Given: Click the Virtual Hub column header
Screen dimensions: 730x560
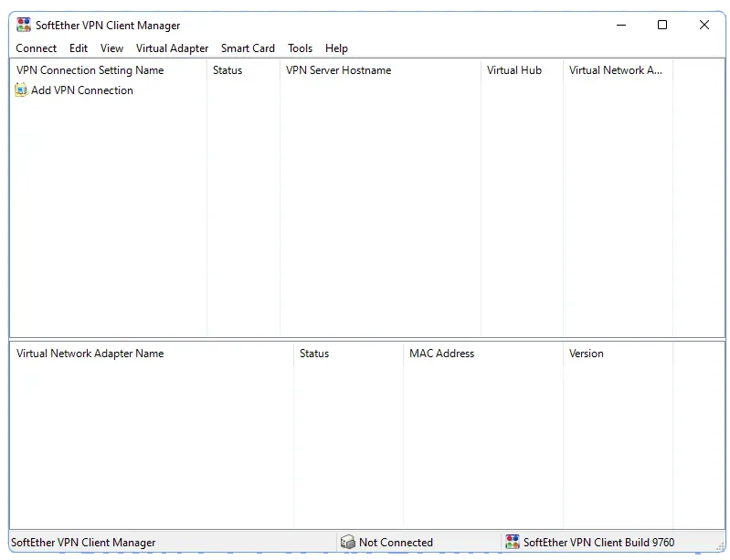Looking at the screenshot, I should 514,70.
